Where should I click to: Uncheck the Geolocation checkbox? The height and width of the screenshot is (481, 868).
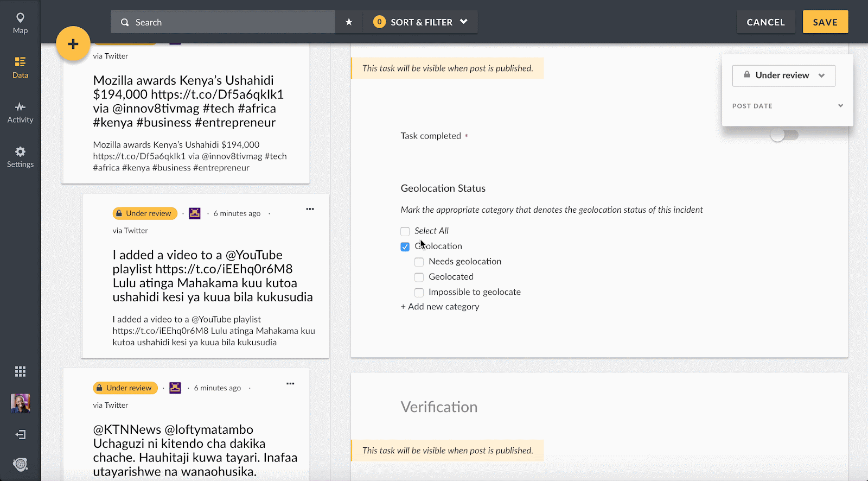(x=405, y=246)
